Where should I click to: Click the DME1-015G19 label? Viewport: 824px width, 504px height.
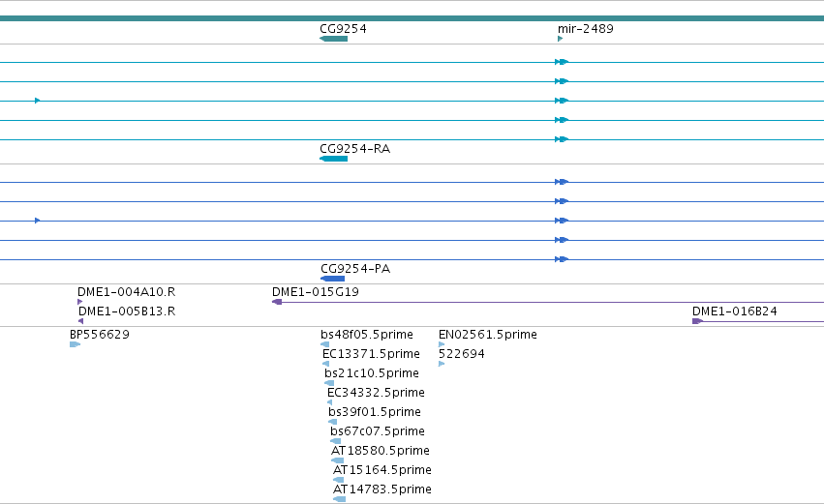click(x=316, y=291)
